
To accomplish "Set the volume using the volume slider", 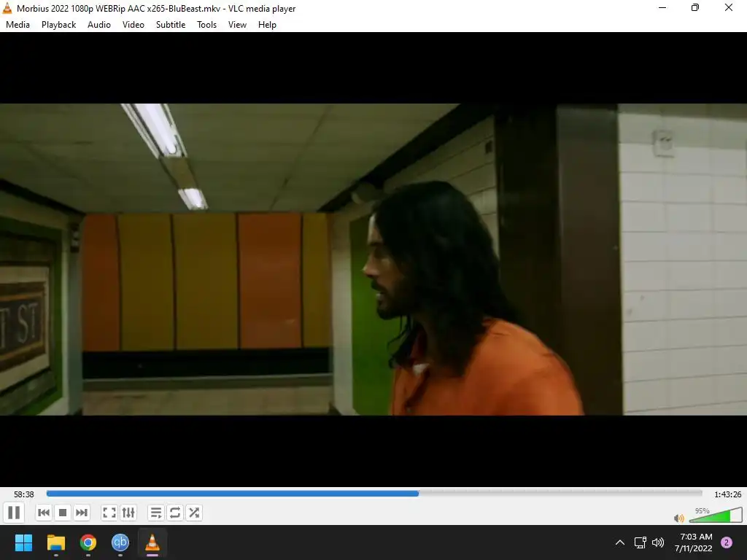I will tap(716, 516).
